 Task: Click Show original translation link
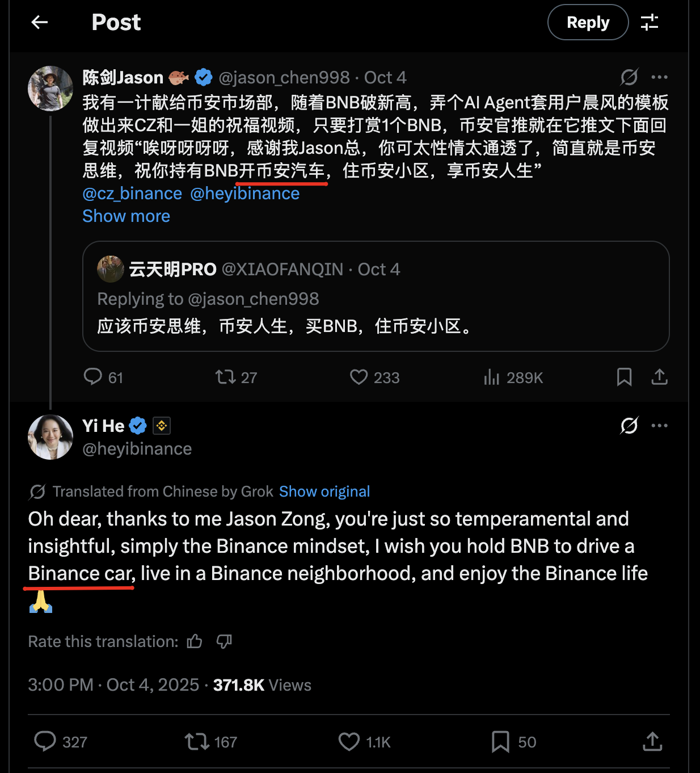point(324,491)
